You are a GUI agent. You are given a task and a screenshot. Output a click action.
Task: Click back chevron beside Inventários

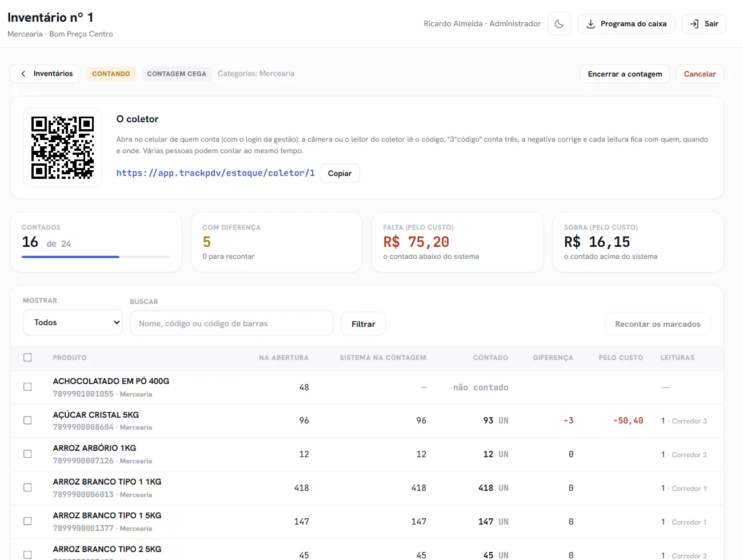coord(23,74)
